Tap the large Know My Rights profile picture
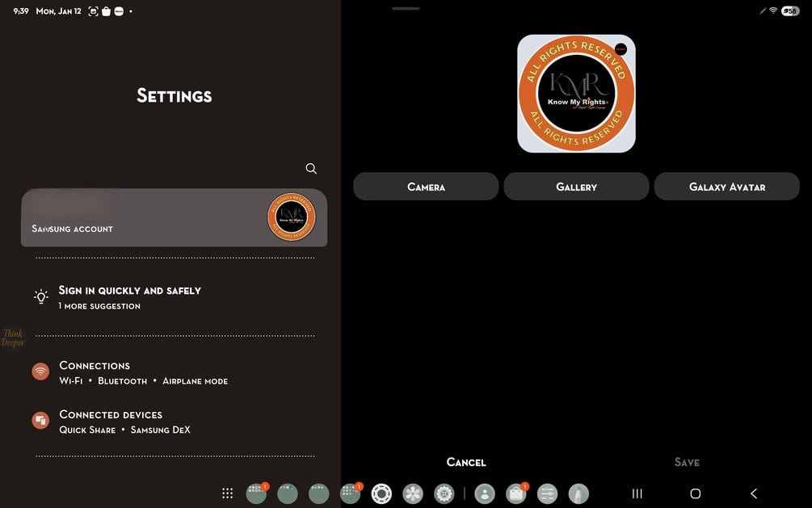812x508 pixels. point(576,94)
